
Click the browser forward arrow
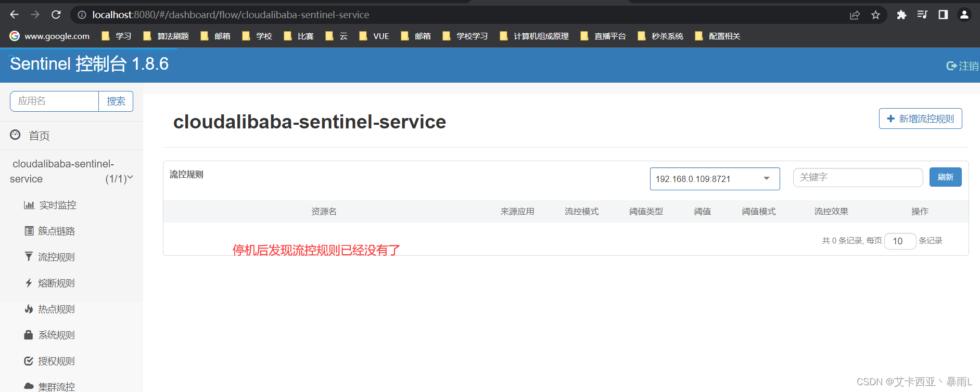[35, 15]
